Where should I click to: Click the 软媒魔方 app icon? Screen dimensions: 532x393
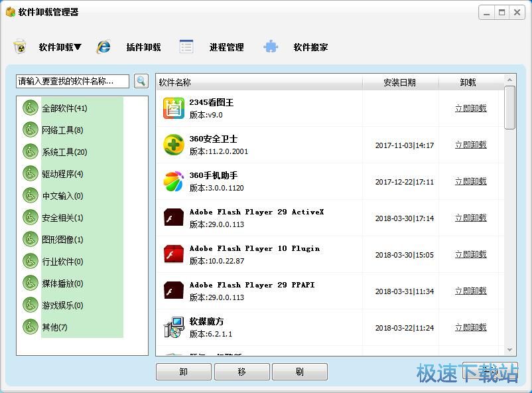(x=174, y=327)
